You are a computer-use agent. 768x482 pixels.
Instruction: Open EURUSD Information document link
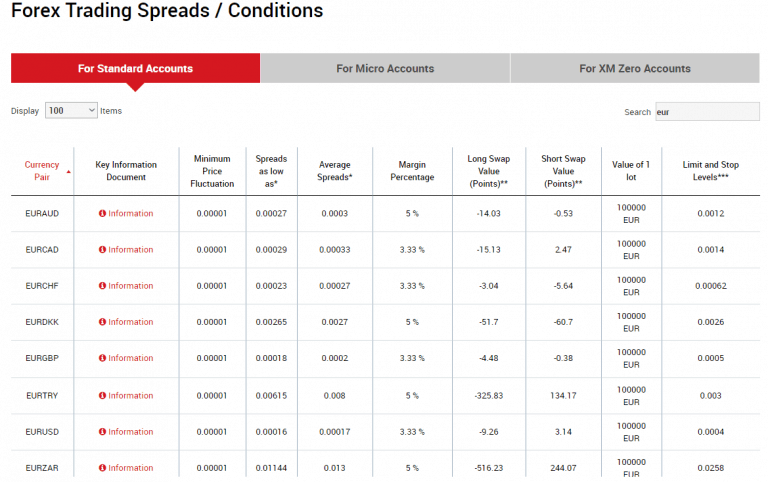coord(131,432)
